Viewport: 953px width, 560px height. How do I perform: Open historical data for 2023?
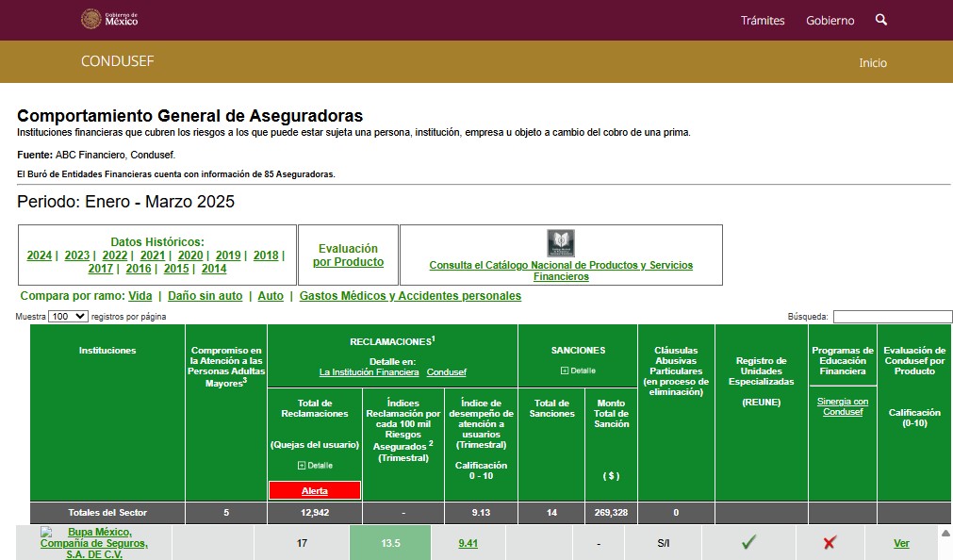(x=76, y=255)
